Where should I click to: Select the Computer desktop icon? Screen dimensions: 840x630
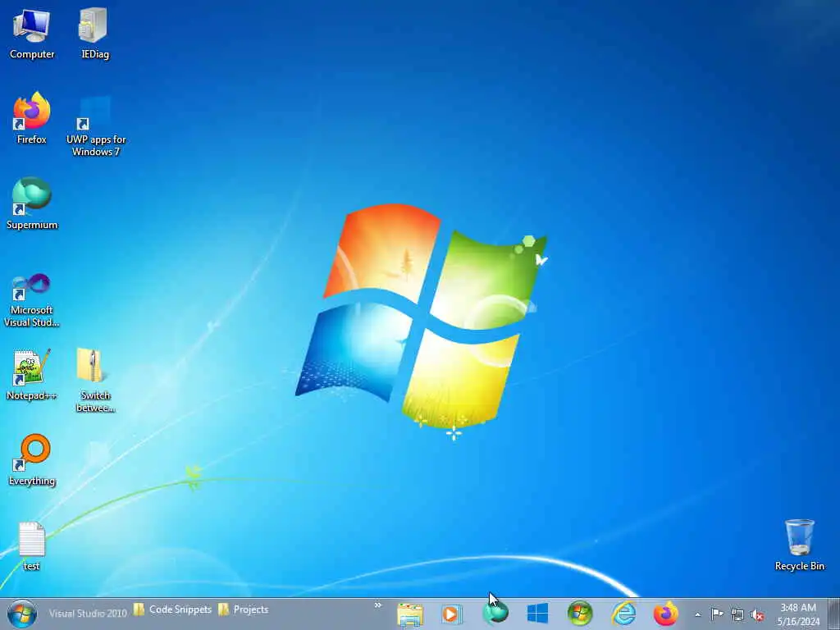tap(32, 33)
